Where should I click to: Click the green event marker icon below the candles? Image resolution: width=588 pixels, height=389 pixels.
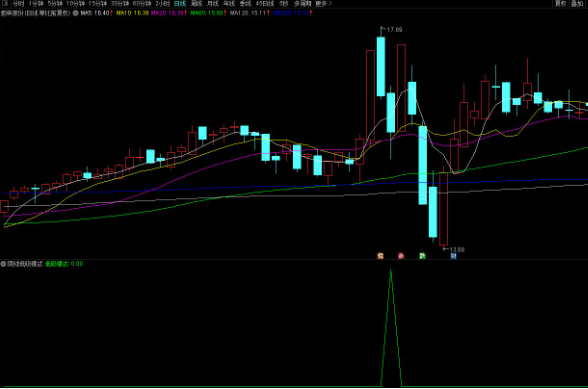pyautogui.click(x=422, y=256)
